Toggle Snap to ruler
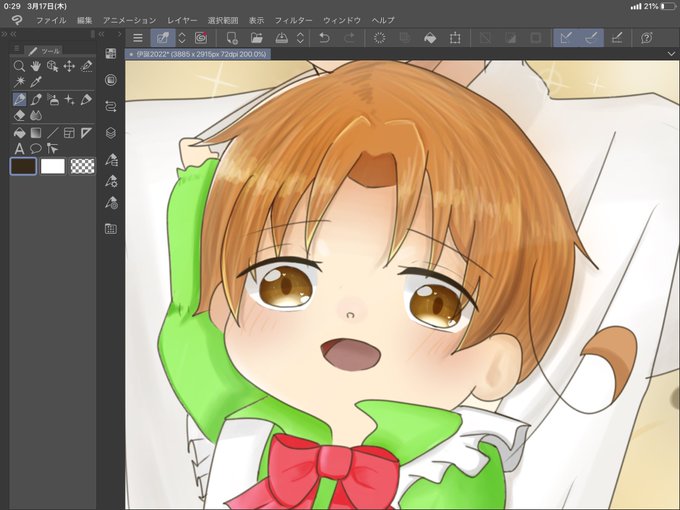The image size is (680, 510). (x=566, y=38)
